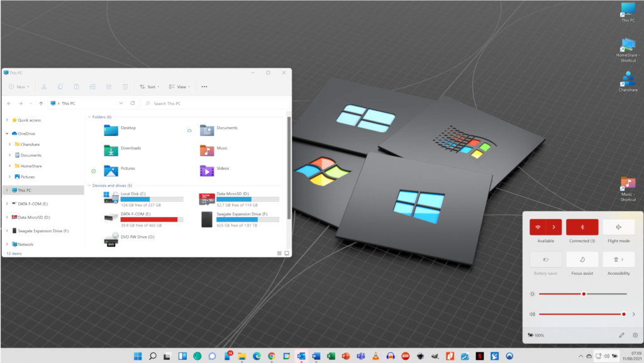Switch to details view icon in status bar
644x363 pixels.
279,254
